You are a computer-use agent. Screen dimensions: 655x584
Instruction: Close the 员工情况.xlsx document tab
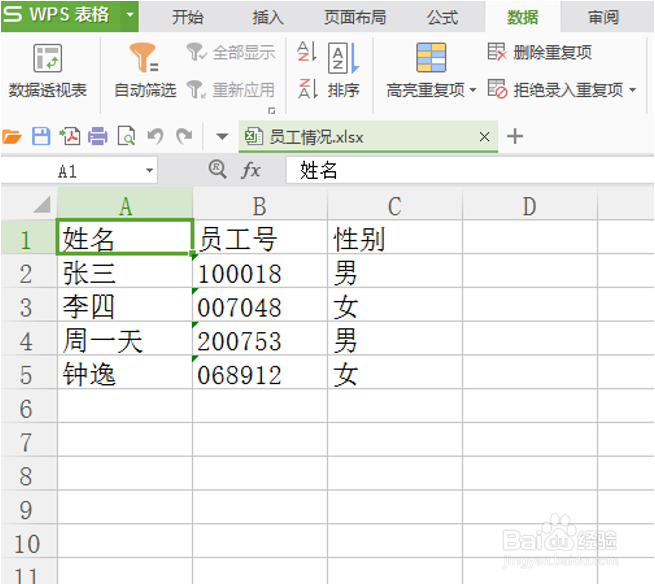pos(484,137)
